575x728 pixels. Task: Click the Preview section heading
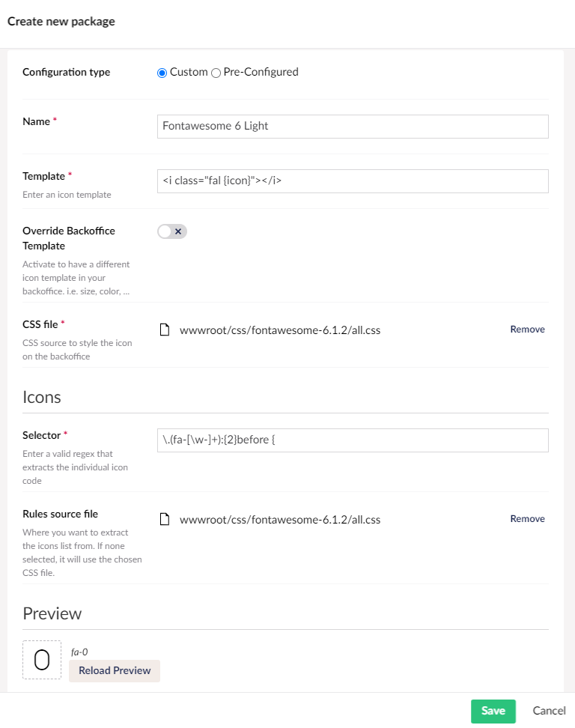tap(52, 613)
